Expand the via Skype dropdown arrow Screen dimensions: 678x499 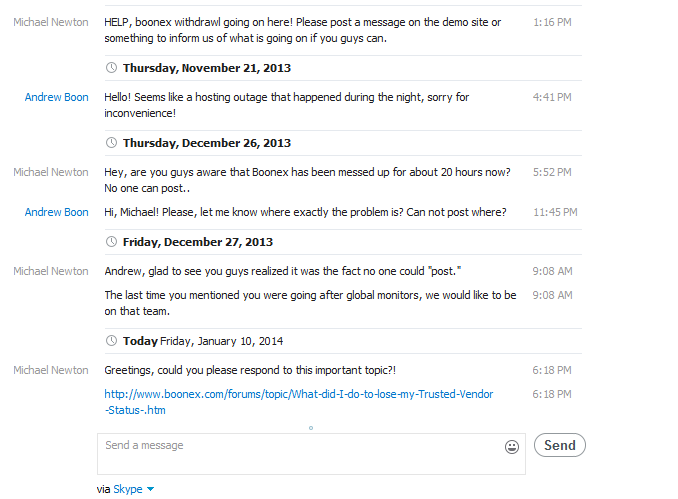(151, 489)
